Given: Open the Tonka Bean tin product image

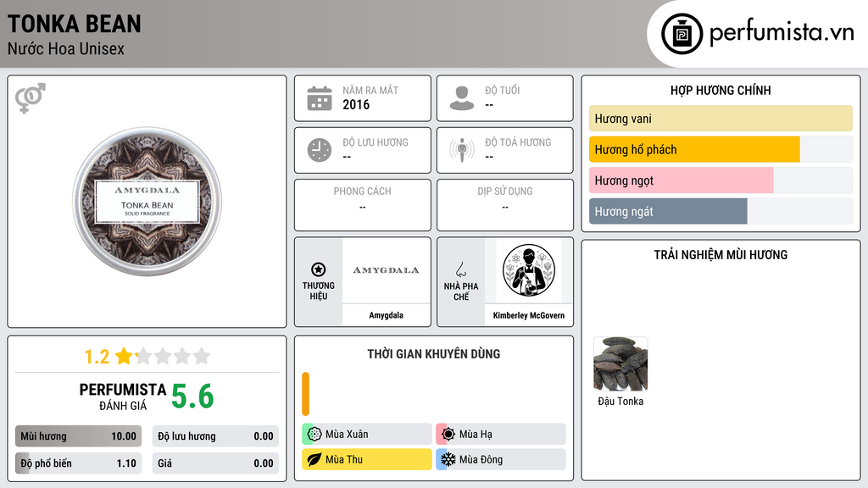Looking at the screenshot, I should [147, 202].
